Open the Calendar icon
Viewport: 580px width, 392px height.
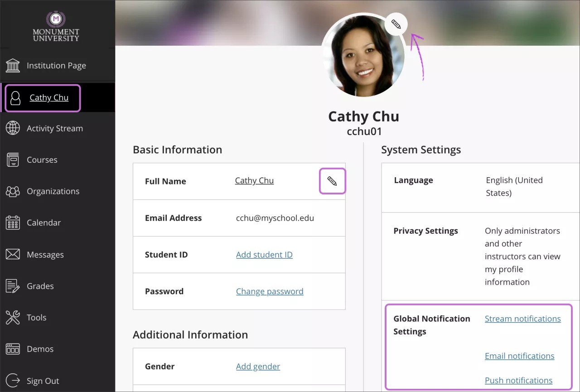[12, 223]
